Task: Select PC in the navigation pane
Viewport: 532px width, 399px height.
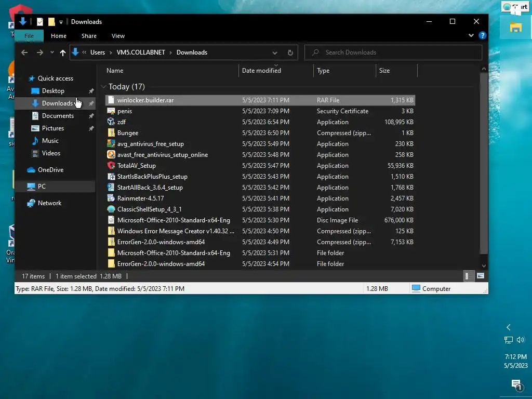Action: tap(42, 187)
